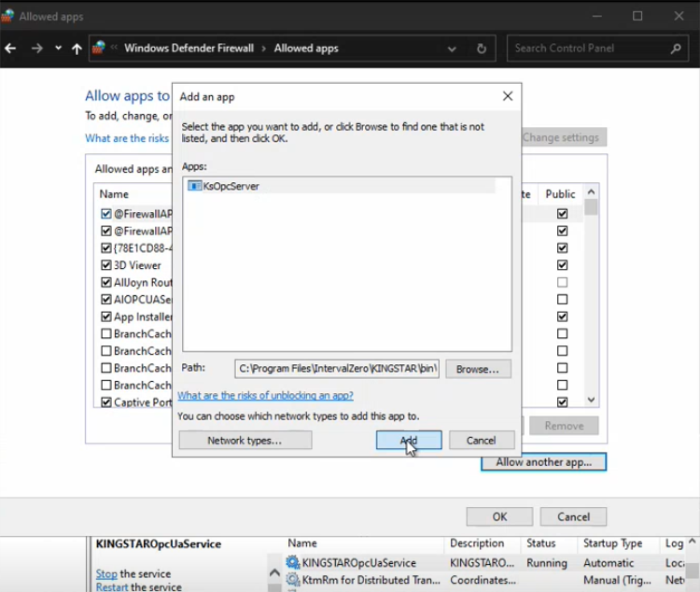Toggle Public checkbox for App Installer
700x592 pixels.
[563, 317]
